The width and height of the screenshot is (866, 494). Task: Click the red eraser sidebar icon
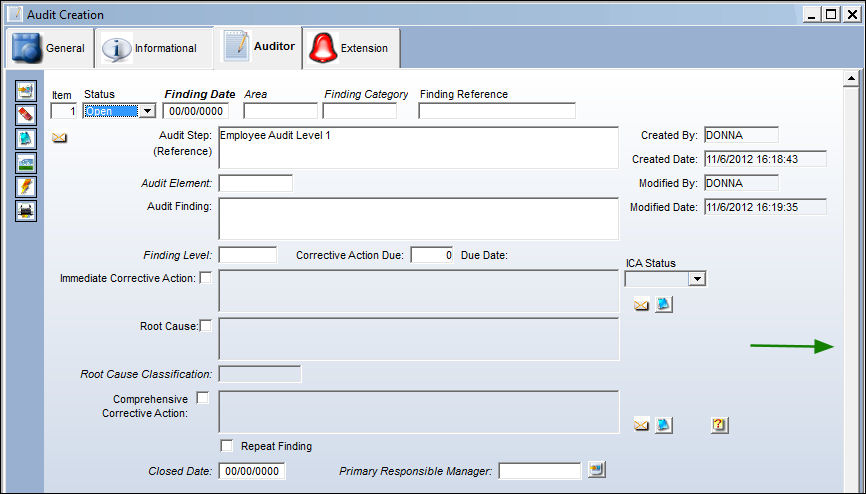pyautogui.click(x=26, y=114)
